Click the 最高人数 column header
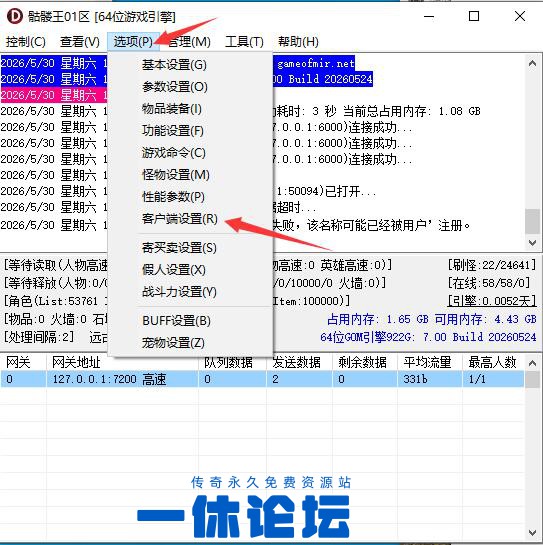 coord(494,363)
